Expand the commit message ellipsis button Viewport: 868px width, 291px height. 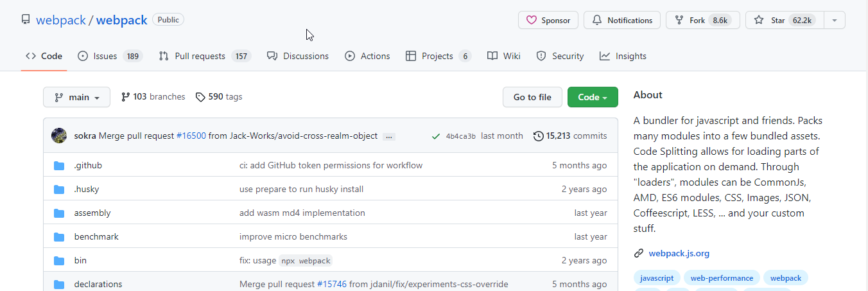coord(389,137)
